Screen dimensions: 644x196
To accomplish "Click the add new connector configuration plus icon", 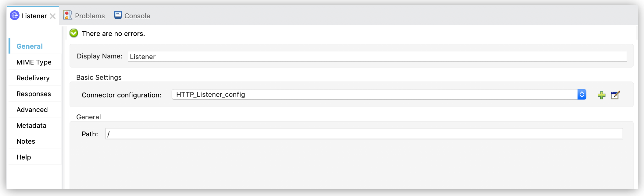I will point(602,95).
